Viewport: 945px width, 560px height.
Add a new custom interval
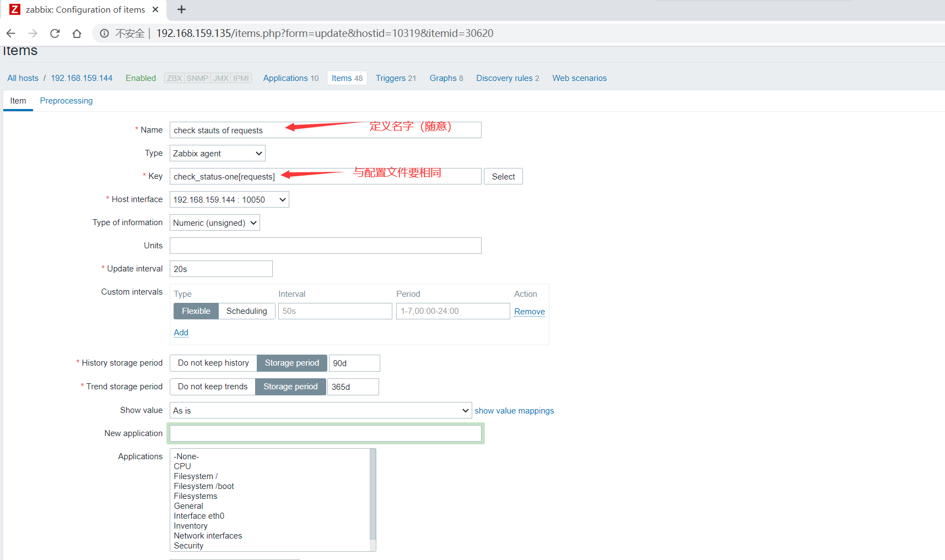181,333
